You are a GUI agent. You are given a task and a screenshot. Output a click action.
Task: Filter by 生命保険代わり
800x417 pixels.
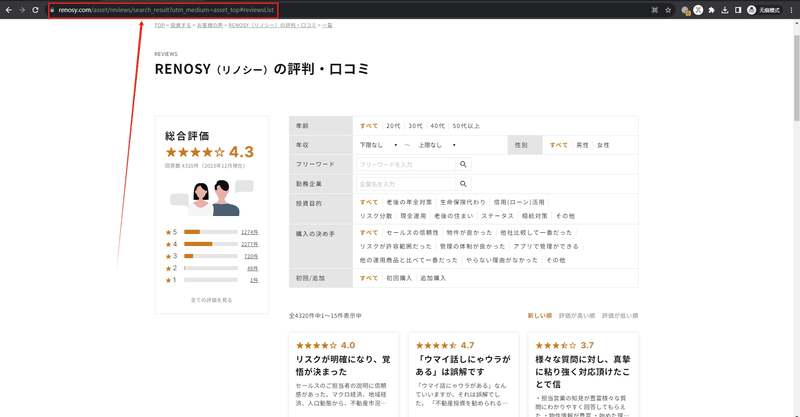[x=463, y=202]
